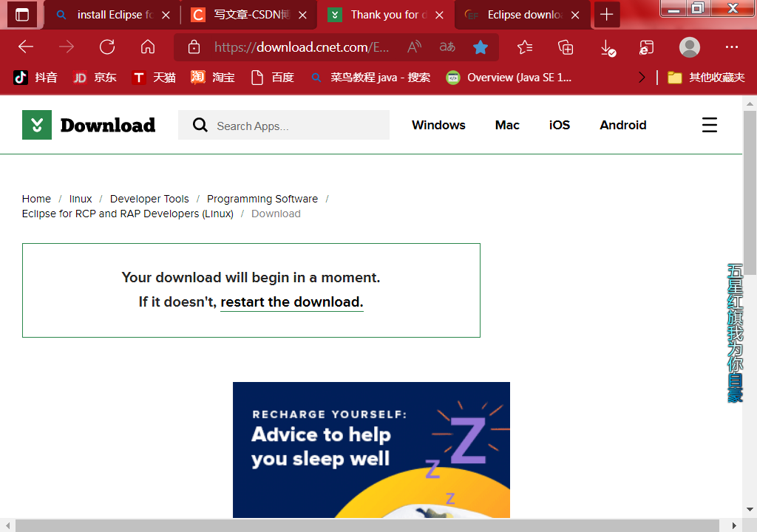The width and height of the screenshot is (757, 532).
Task: Open browser Settings and more menu
Action: (731, 47)
